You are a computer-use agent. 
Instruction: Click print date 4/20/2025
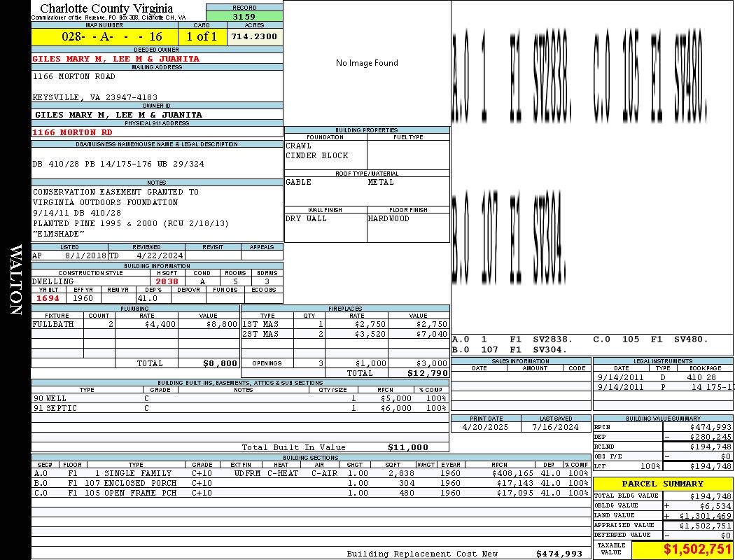tap(485, 428)
